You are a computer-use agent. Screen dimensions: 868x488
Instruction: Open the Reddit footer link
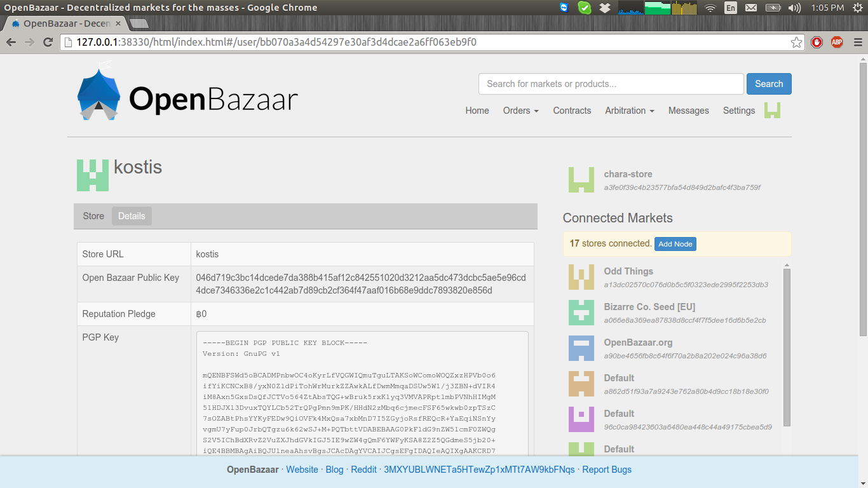[x=363, y=470]
